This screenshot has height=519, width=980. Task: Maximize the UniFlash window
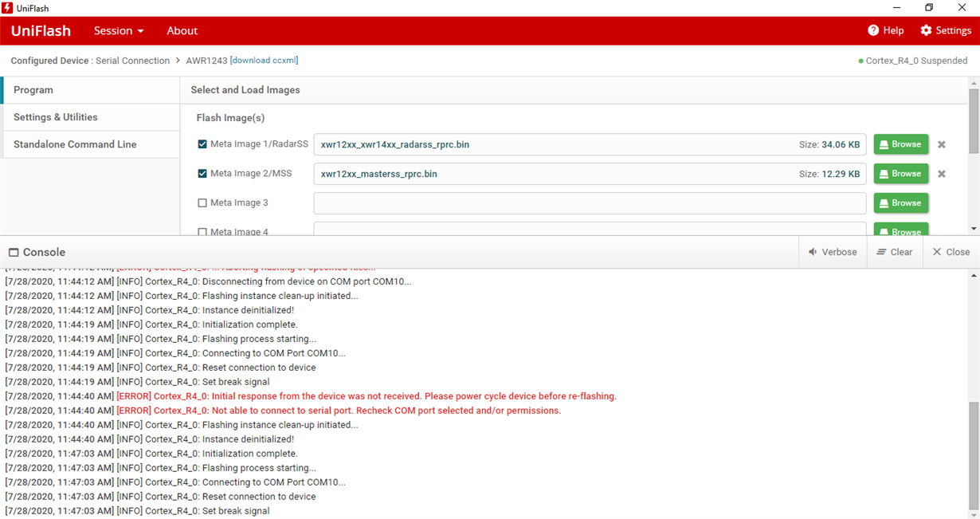(929, 7)
